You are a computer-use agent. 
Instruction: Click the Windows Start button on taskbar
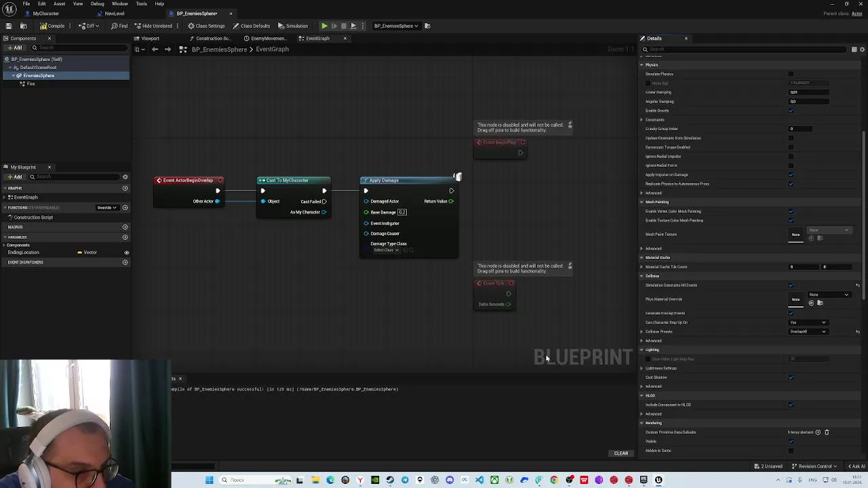210,481
